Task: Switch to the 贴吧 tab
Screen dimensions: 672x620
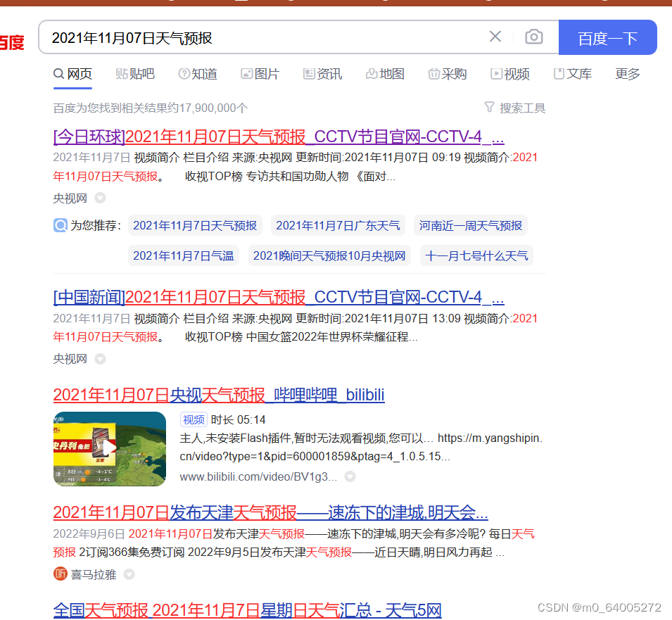Action: coord(135,74)
